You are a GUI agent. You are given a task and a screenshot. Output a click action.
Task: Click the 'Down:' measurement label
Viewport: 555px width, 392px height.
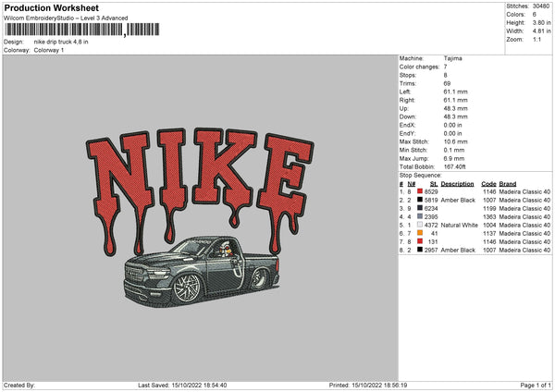(x=407, y=116)
